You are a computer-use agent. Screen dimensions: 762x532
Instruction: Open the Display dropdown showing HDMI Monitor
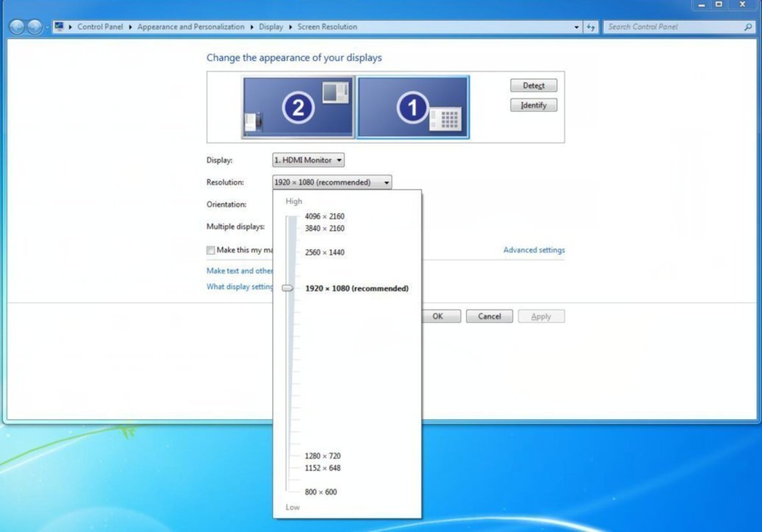[308, 160]
